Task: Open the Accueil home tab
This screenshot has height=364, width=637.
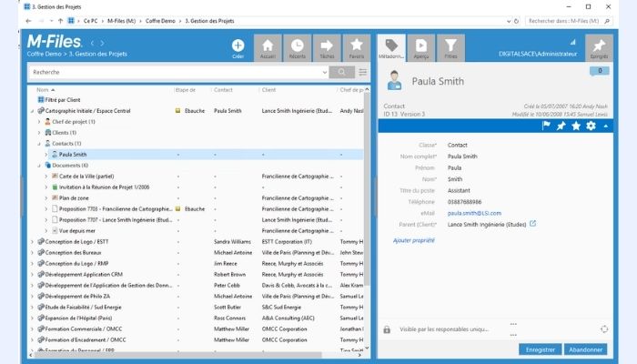Action: pyautogui.click(x=268, y=48)
